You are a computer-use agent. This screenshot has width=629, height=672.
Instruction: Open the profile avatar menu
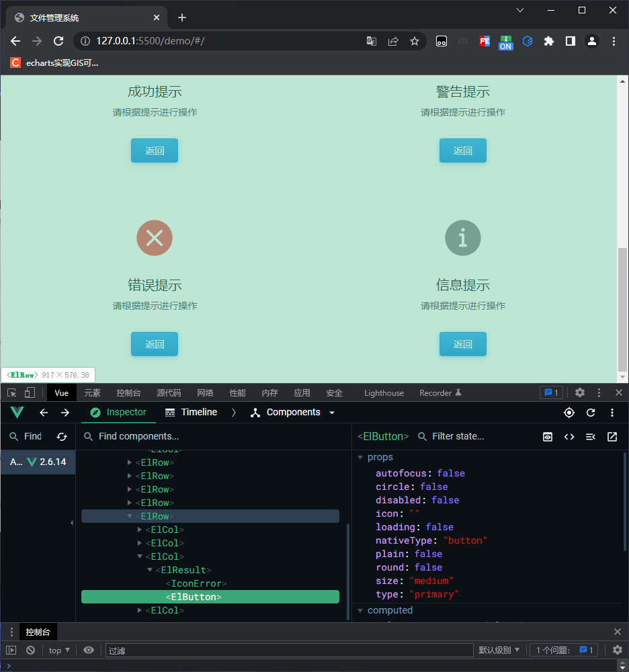tap(592, 41)
